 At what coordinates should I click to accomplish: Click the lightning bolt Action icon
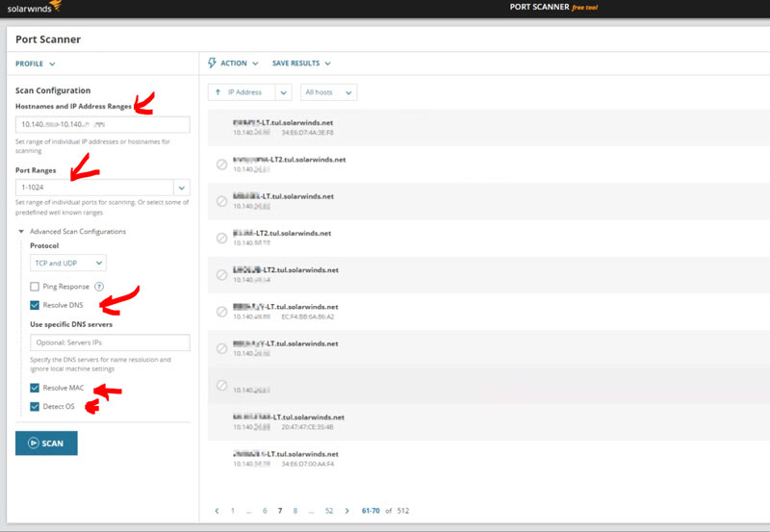(212, 63)
